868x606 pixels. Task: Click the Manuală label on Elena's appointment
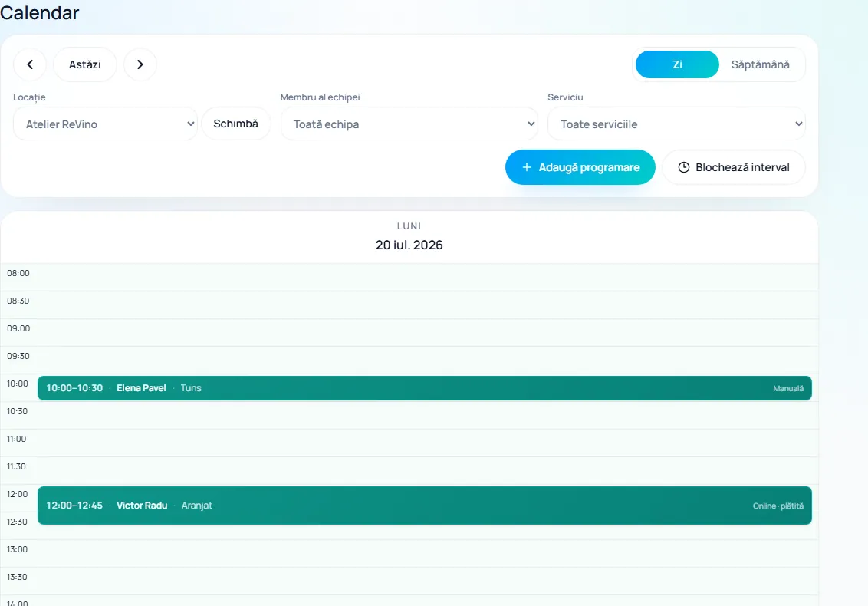[x=788, y=389]
